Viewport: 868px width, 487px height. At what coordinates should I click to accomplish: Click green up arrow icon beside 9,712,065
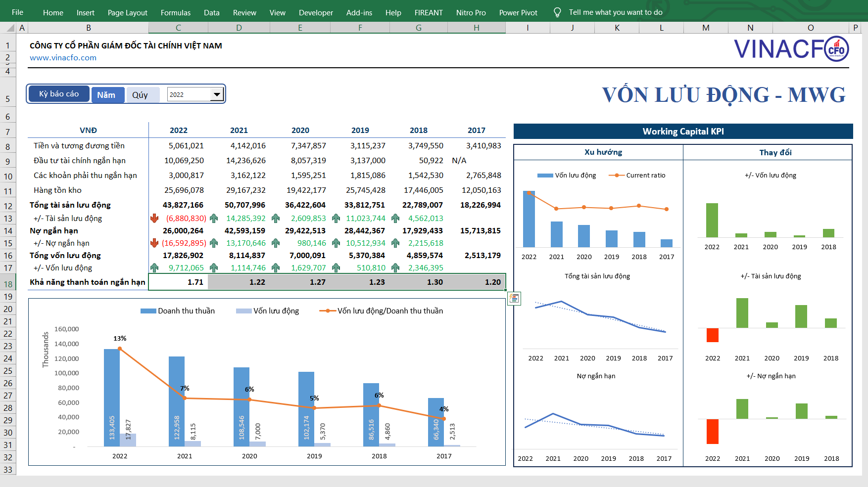[x=154, y=267]
